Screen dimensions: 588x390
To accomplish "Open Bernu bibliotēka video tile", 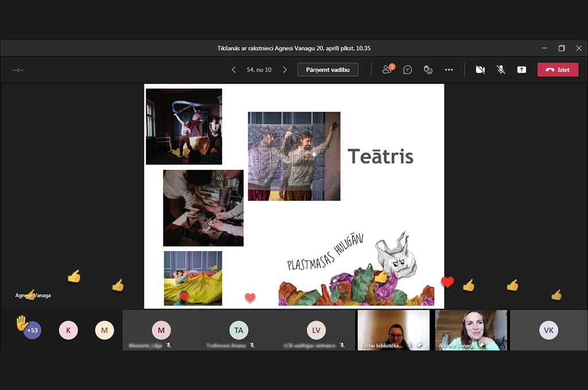I will tap(393, 330).
